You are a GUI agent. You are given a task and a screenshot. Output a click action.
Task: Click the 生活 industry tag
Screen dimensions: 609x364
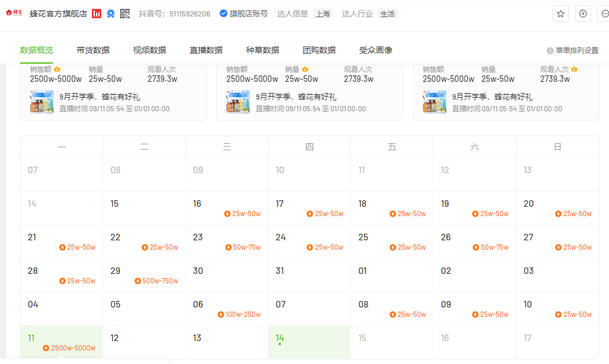pos(388,14)
